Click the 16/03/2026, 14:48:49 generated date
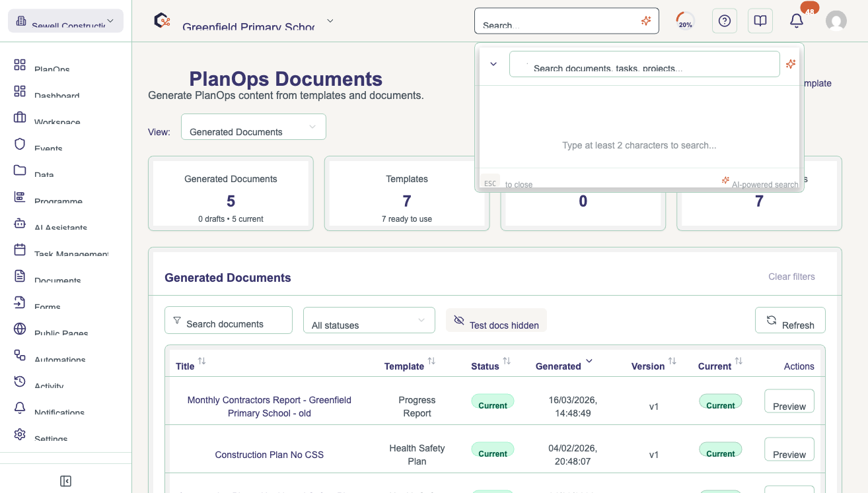 coord(573,407)
